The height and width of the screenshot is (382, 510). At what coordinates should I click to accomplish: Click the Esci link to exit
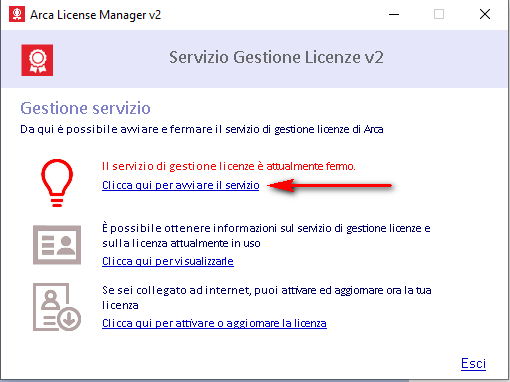pos(473,363)
